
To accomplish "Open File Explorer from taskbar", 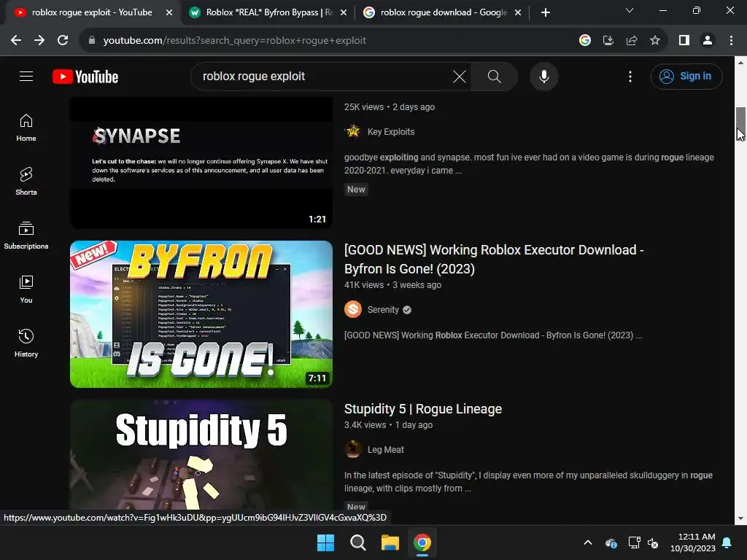I will 390,542.
